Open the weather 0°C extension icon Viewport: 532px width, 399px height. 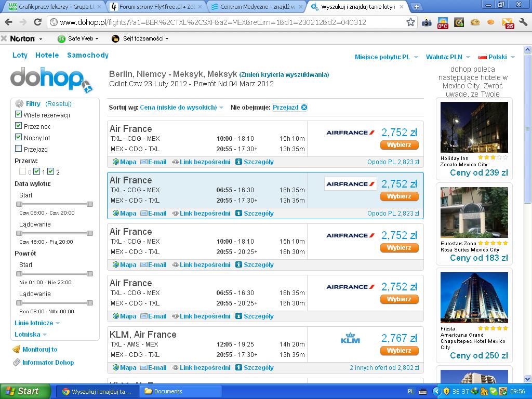[x=443, y=22]
